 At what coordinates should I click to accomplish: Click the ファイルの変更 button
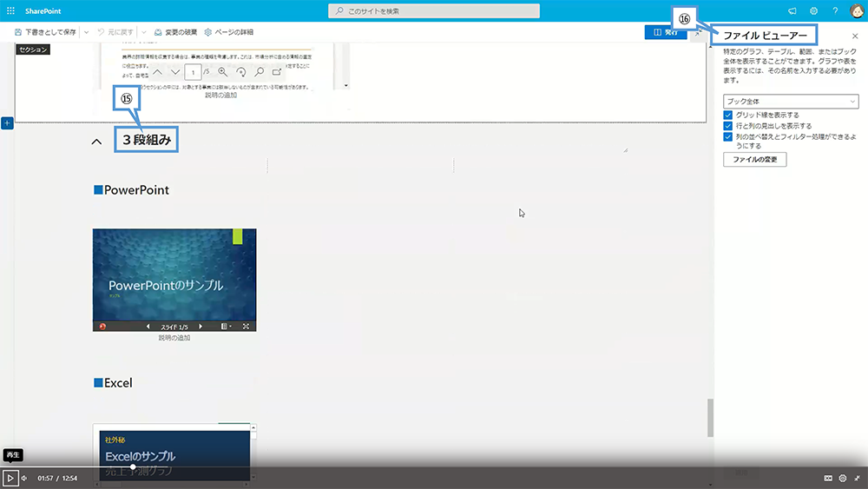click(754, 160)
